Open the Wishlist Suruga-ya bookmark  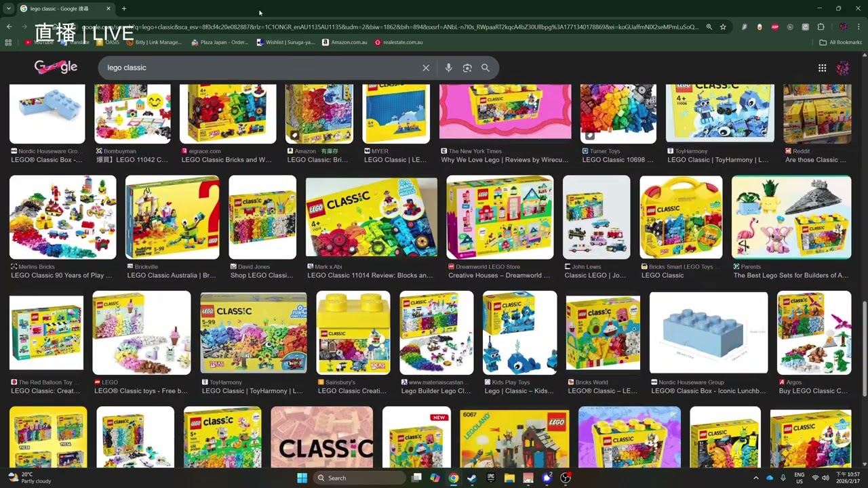(x=285, y=42)
